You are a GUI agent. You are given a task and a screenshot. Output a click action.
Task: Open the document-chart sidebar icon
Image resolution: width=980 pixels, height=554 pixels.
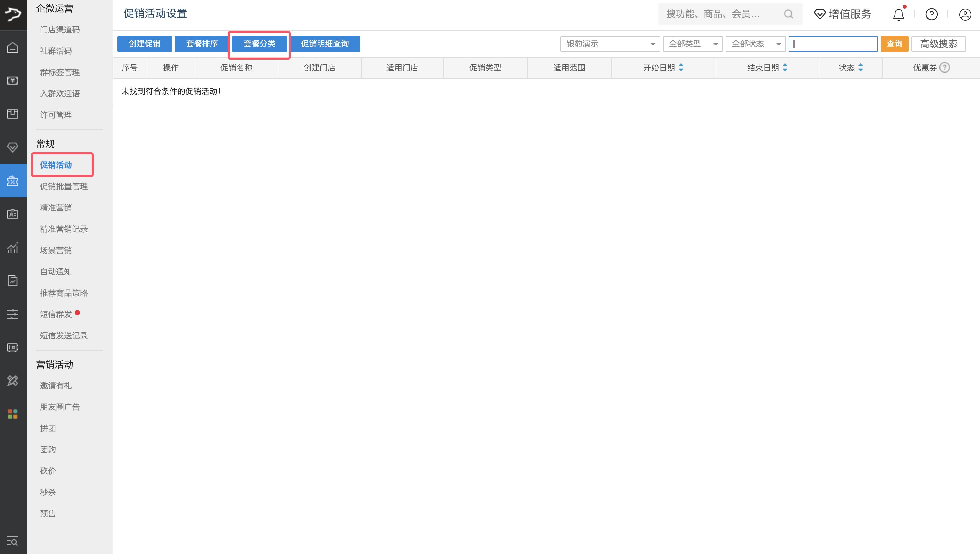pos(13,281)
